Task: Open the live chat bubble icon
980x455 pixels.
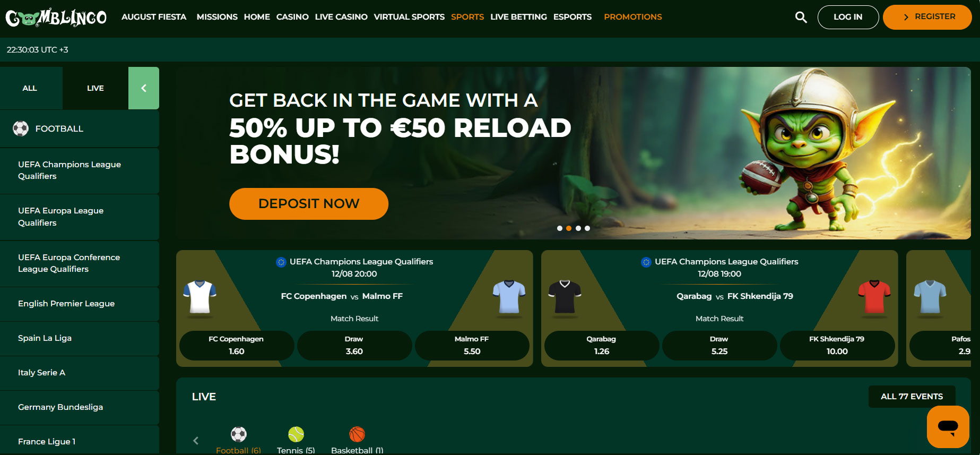Action: [948, 426]
